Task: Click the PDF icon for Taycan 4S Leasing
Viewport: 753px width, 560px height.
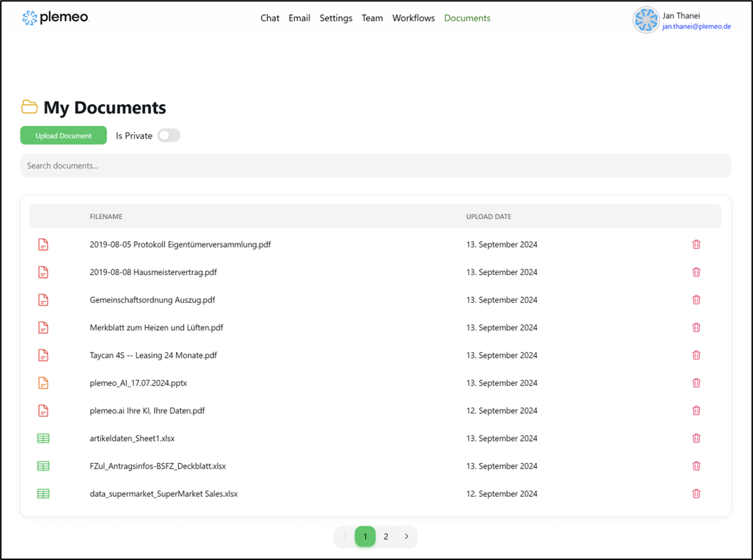Action: pos(43,354)
